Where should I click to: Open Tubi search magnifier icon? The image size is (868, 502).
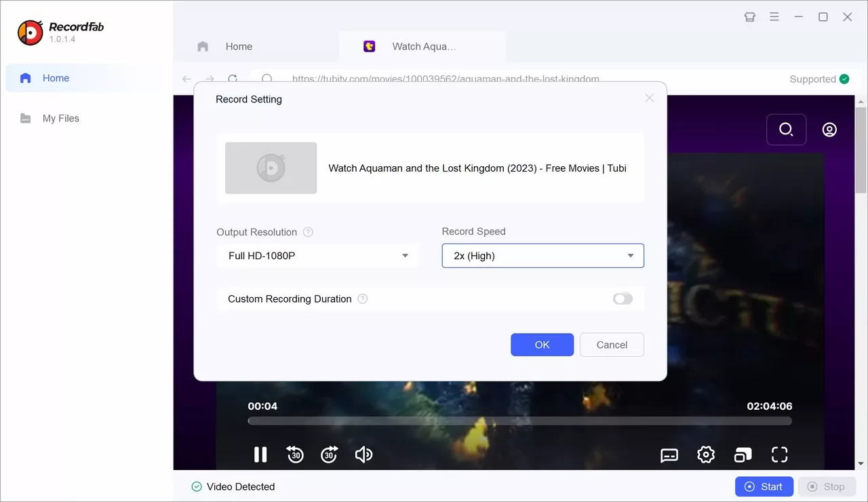pos(786,129)
